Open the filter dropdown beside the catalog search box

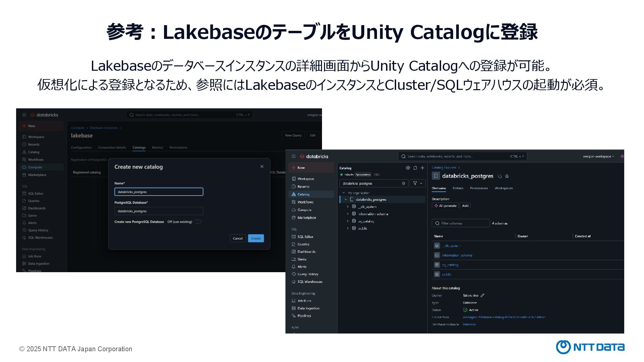pos(418,183)
